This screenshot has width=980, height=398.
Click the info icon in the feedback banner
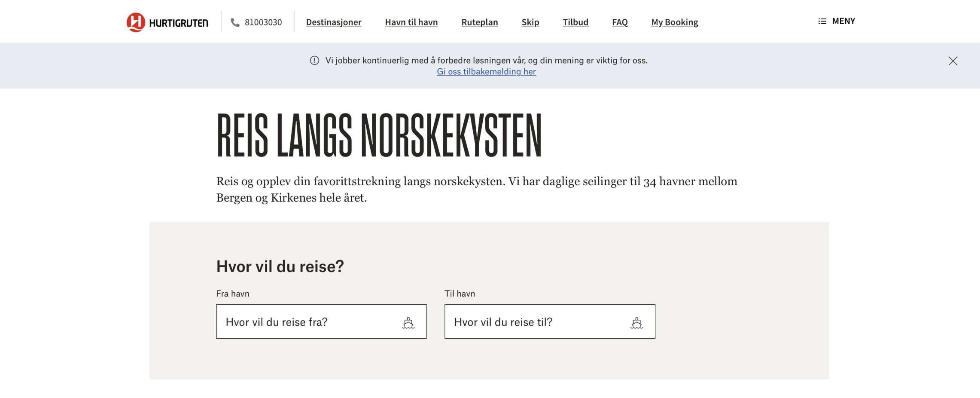pos(314,61)
